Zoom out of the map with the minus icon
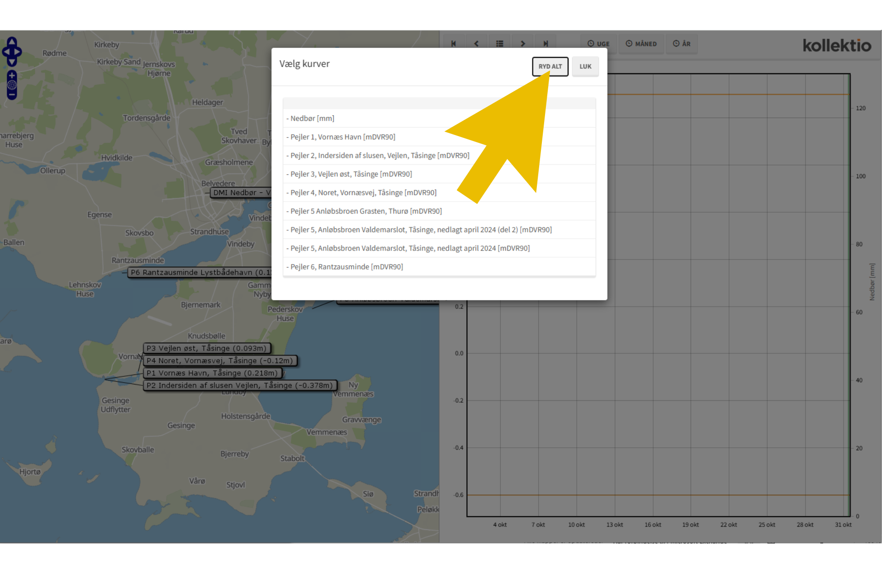This screenshot has height=588, width=882. pos(12,95)
